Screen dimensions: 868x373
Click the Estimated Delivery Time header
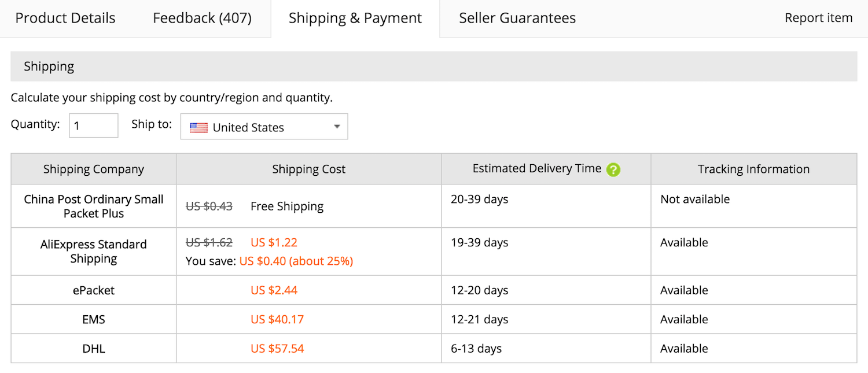point(537,168)
